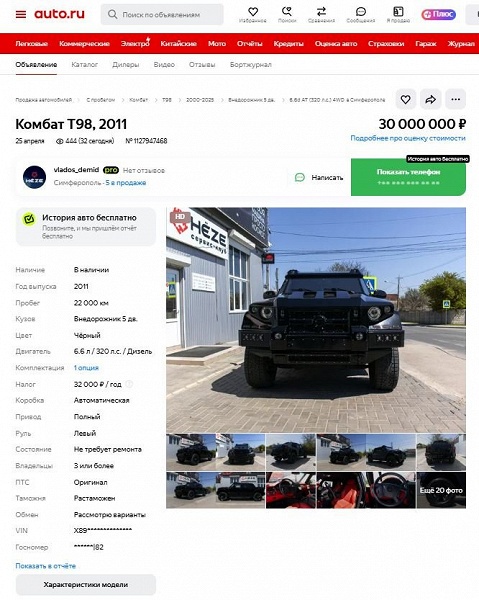The width and height of the screenshot is (479, 600).
Task: Open the Ещё 20 фото thumbnail
Action: click(441, 490)
